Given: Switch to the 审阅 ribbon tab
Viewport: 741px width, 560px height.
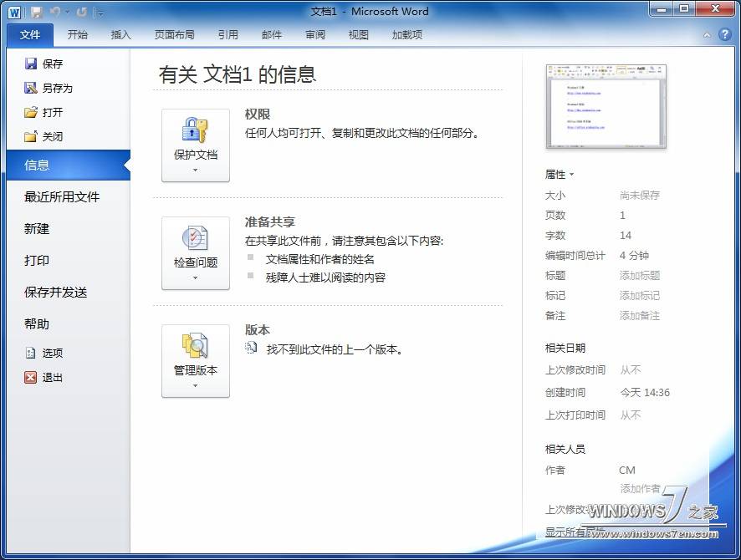Looking at the screenshot, I should (x=315, y=34).
